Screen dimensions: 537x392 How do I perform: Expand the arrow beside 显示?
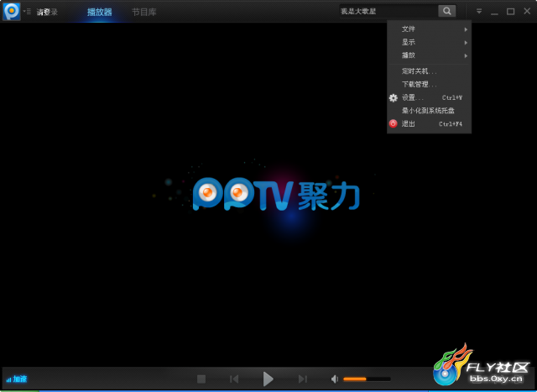point(466,43)
